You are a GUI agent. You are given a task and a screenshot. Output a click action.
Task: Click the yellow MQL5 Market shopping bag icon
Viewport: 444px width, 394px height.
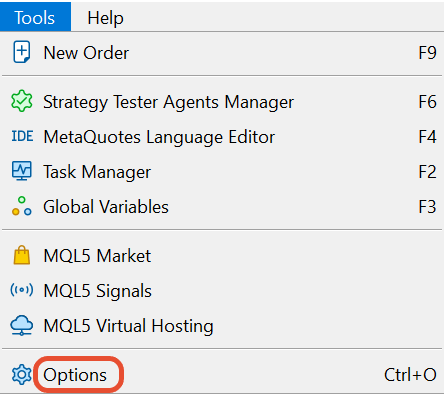point(22,255)
